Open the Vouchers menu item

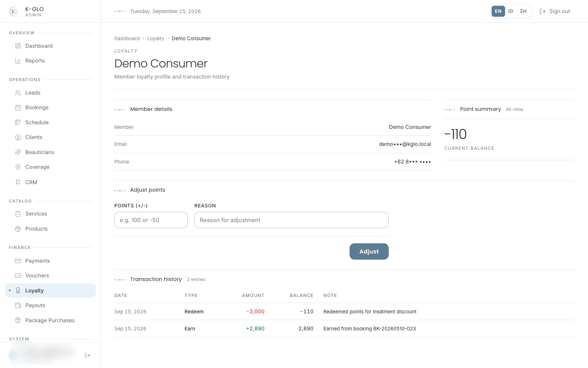51,276
